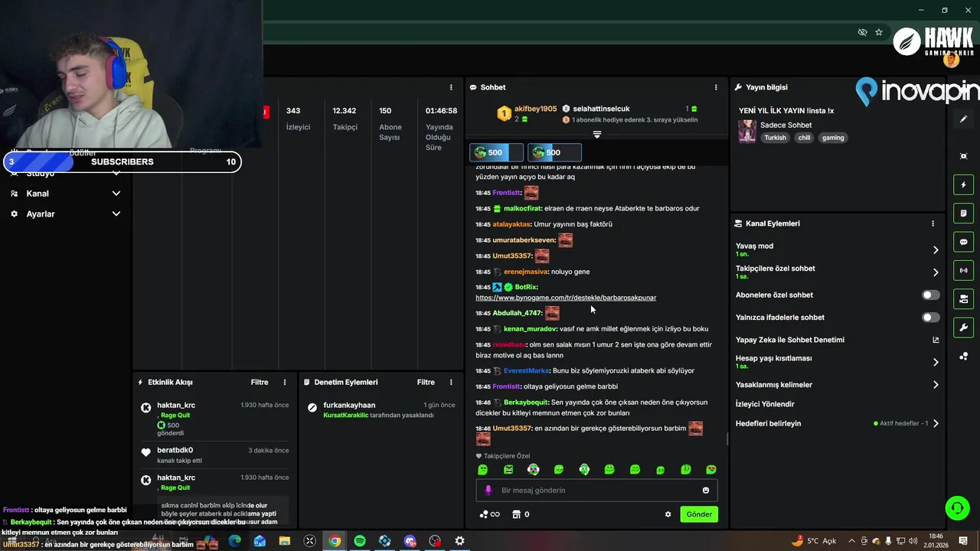Open Takipçilere özel sohbet options arrow
The height and width of the screenshot is (551, 980).
click(936, 272)
